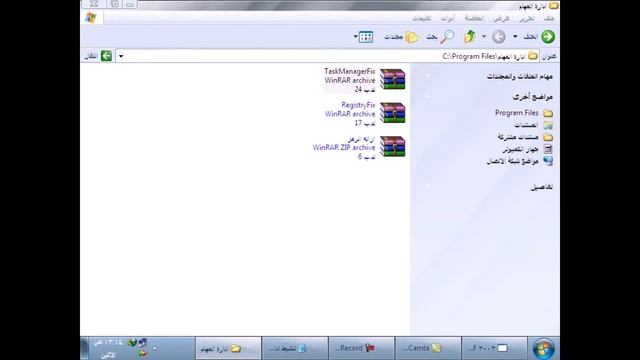Click the taskbar clock
The height and width of the screenshot is (360, 640).
coord(108,349)
